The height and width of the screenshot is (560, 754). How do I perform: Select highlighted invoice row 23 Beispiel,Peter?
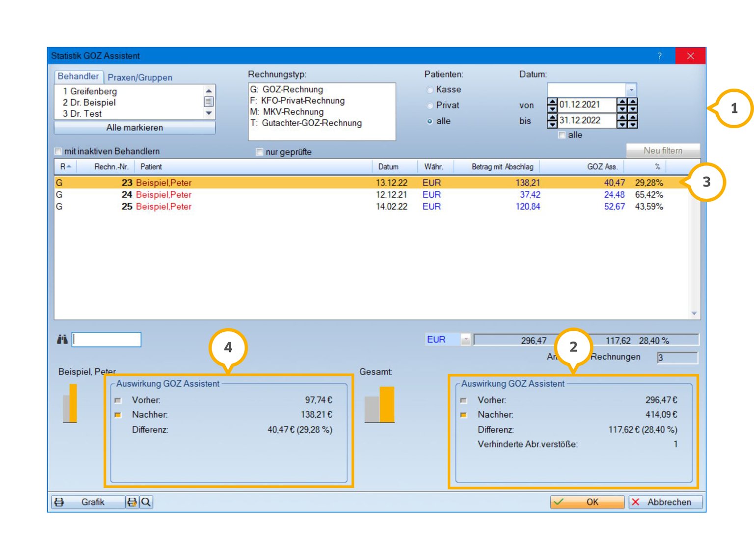(372, 183)
